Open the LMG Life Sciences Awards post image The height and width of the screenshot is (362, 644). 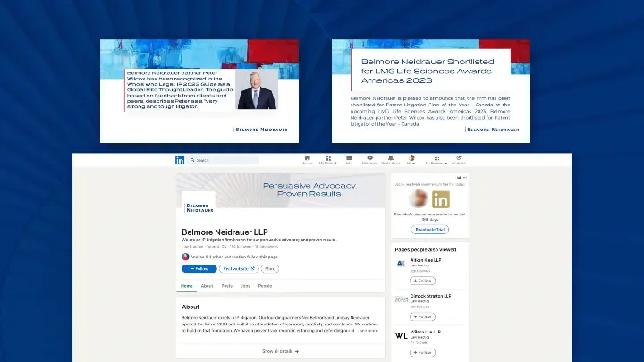(x=430, y=91)
